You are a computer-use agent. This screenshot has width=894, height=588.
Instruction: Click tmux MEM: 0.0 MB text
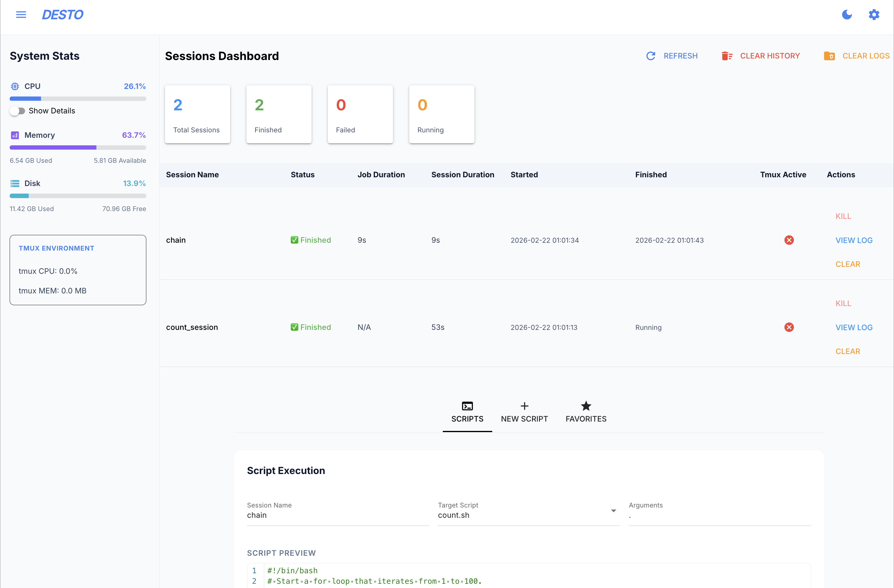pos(52,291)
